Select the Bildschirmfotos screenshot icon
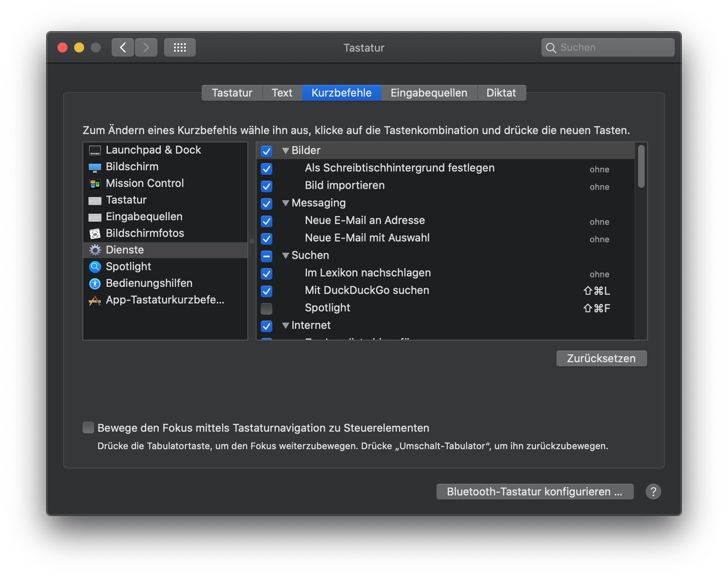 95,234
